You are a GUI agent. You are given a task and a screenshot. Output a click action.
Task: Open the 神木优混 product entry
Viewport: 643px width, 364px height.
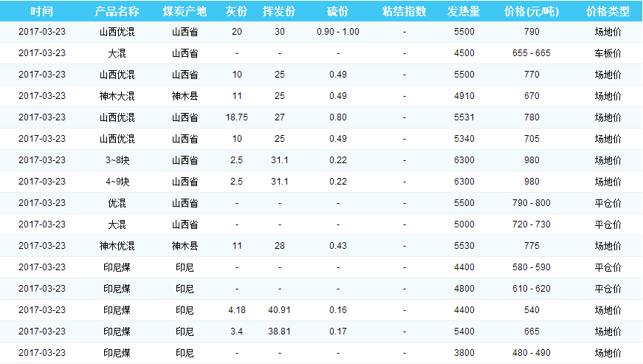[117, 246]
